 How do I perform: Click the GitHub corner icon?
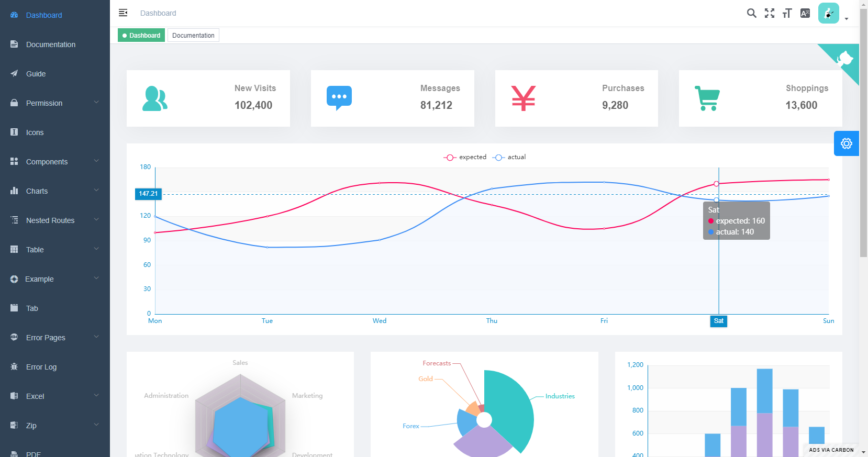844,58
